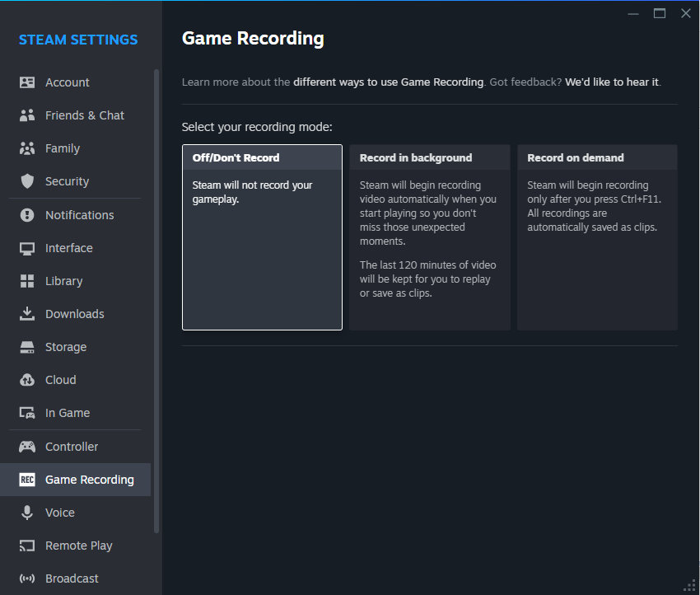Click the Friends & Chat people icon
700x595 pixels.
pyautogui.click(x=27, y=115)
